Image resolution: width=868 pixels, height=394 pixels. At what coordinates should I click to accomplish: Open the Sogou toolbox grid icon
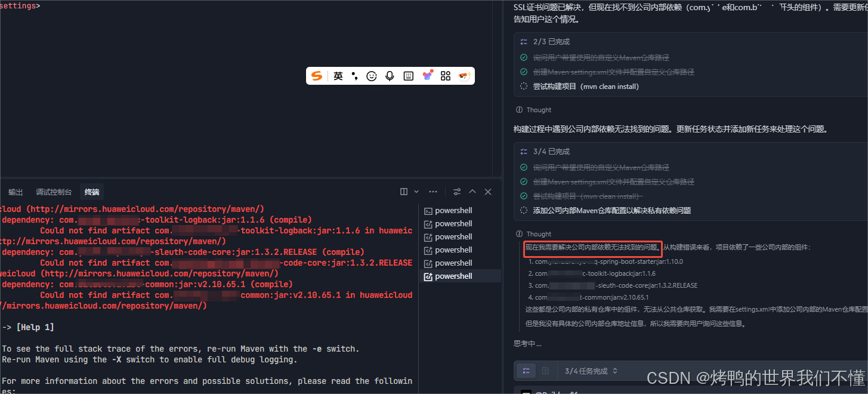pyautogui.click(x=446, y=76)
